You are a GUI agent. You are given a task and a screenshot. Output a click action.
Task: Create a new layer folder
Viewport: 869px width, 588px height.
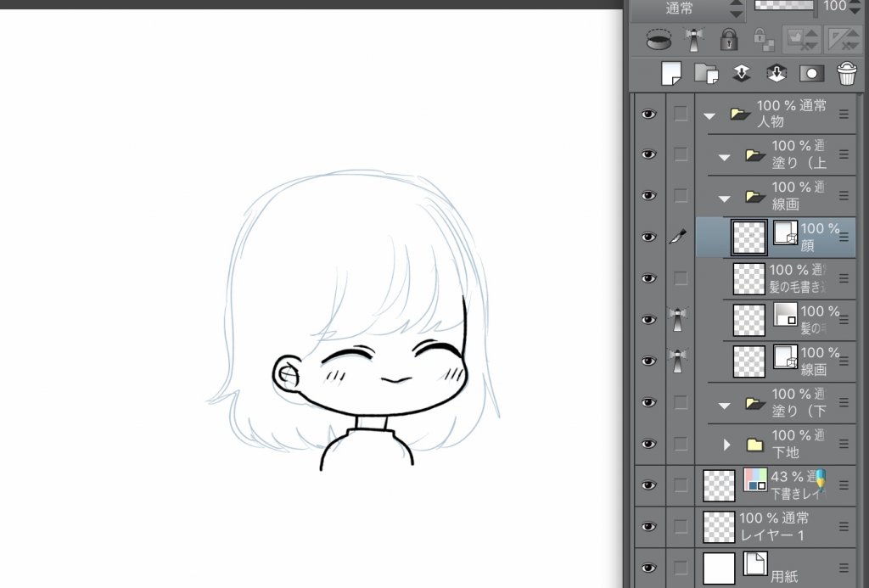(706, 74)
